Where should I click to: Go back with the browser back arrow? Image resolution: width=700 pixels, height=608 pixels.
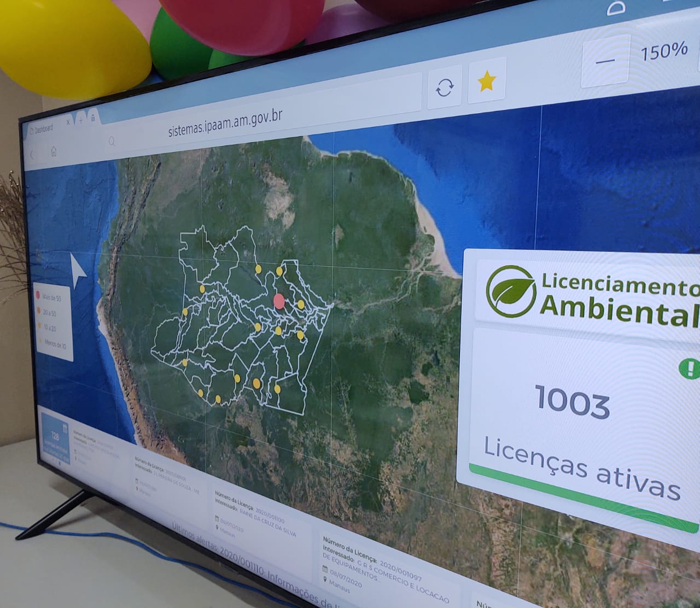coord(32,155)
